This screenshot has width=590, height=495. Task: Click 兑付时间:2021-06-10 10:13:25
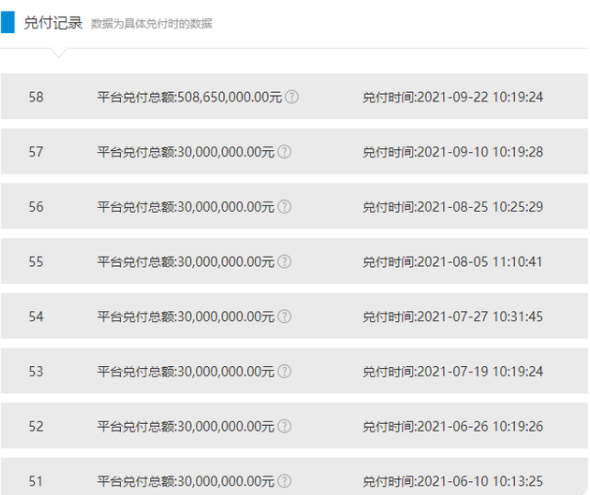pyautogui.click(x=453, y=481)
